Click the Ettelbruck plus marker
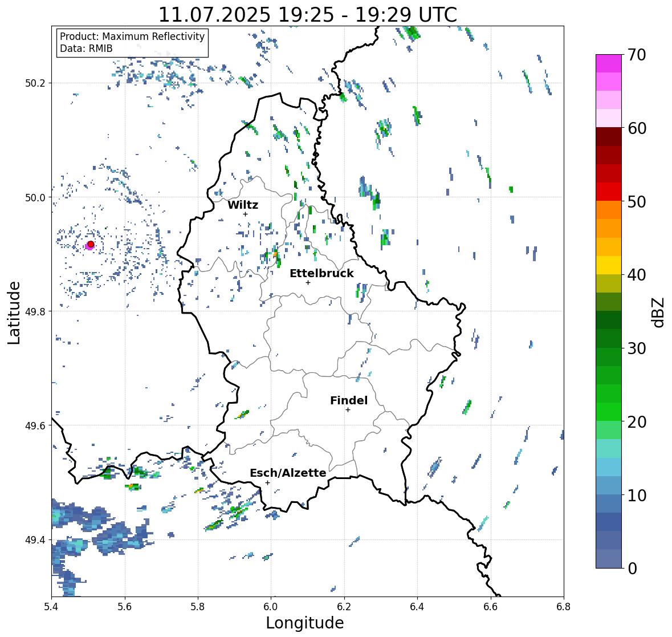 308,282
